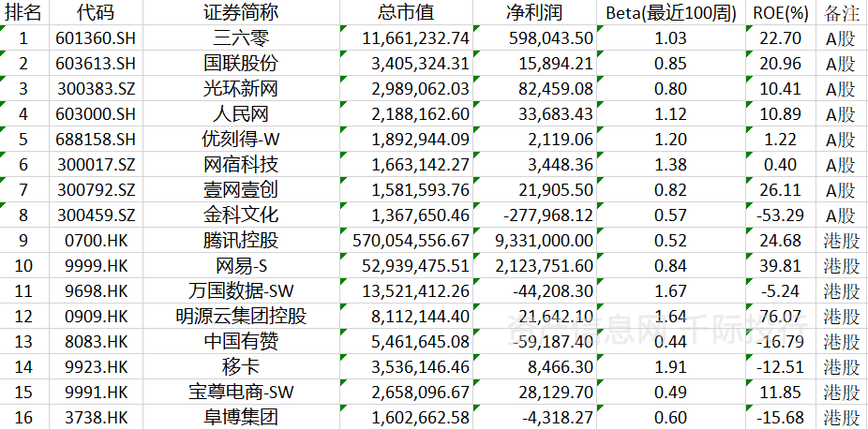The height and width of the screenshot is (430, 868).
Task: Select stock code 0700.HK
Action: (x=96, y=240)
